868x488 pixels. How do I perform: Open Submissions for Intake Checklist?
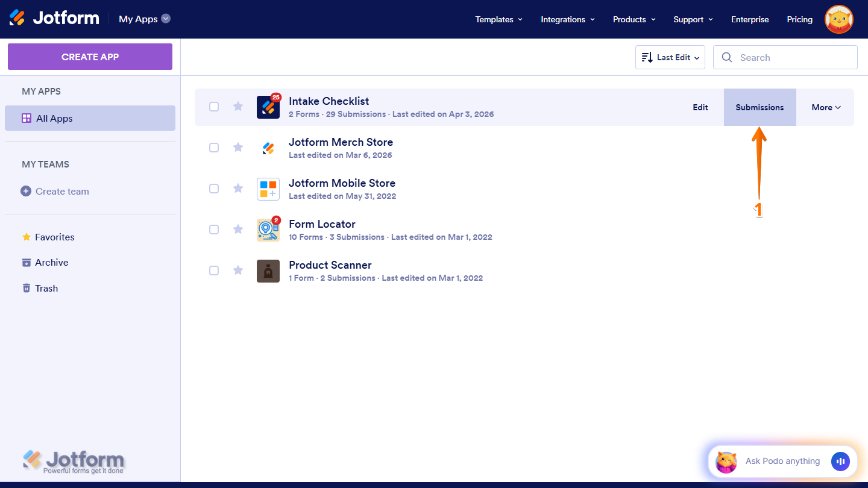[759, 107]
